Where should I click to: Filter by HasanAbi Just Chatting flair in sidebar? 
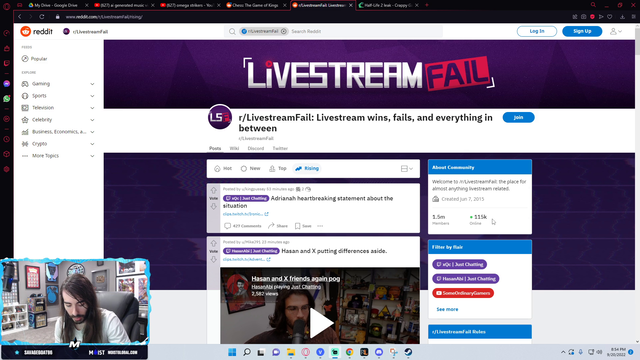[466, 279]
